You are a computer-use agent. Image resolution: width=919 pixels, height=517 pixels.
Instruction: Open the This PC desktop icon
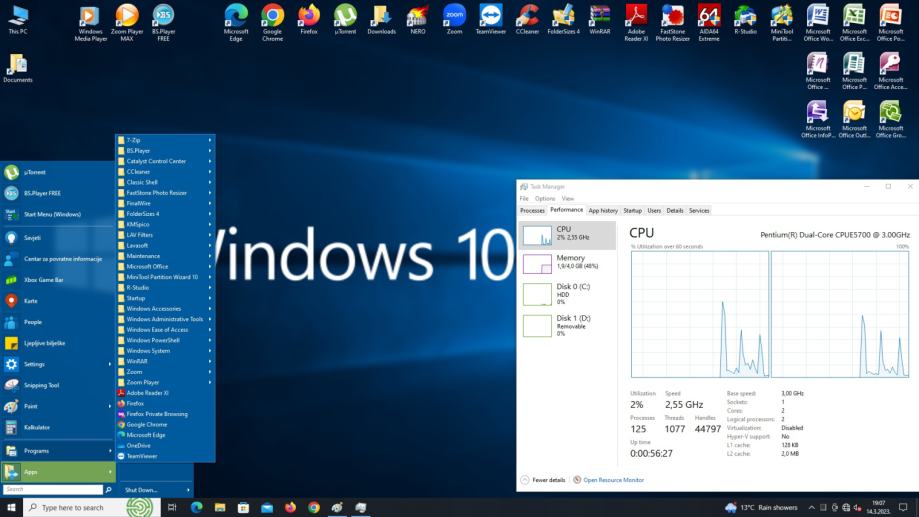(x=18, y=19)
